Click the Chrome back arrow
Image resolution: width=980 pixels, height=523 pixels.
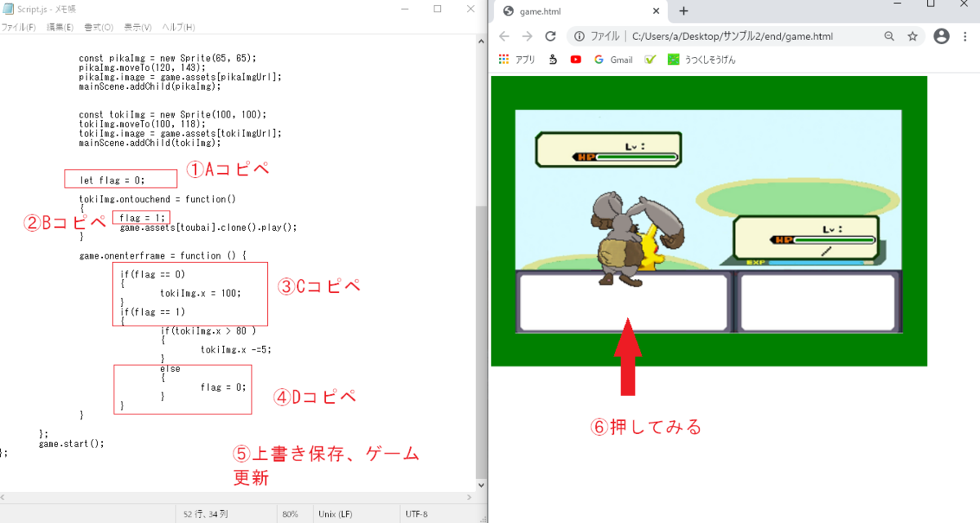click(504, 36)
